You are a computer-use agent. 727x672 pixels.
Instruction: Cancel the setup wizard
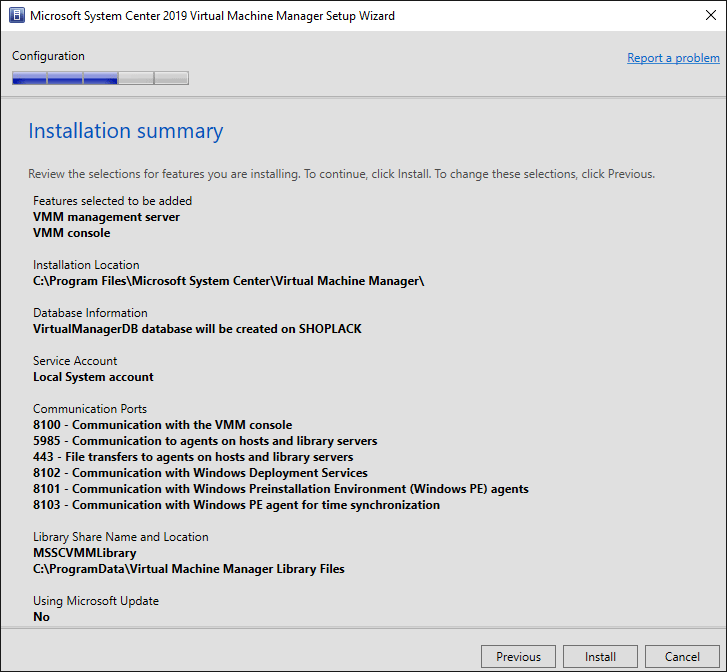click(682, 657)
